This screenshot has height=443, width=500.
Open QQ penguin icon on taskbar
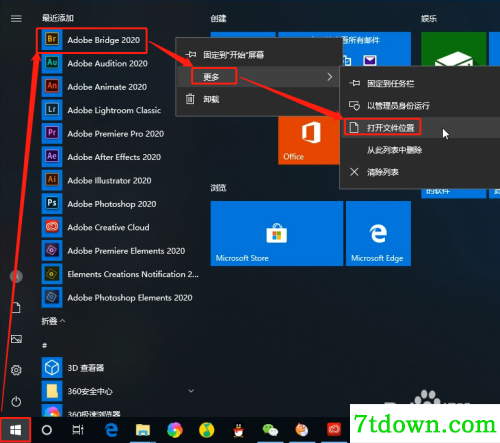(238, 430)
